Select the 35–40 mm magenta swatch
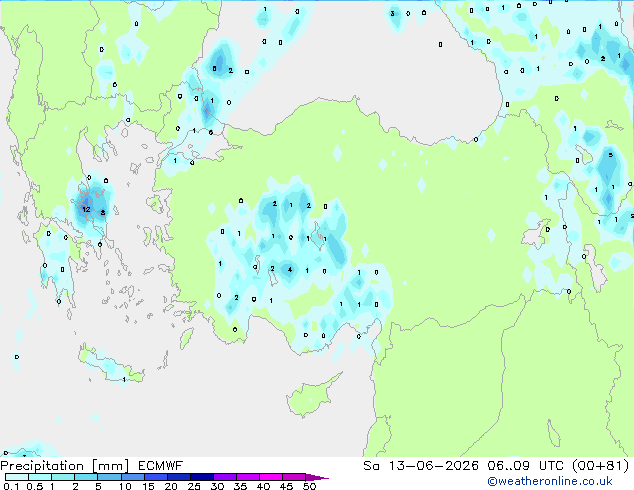This screenshot has width=634, height=490. pos(247,477)
